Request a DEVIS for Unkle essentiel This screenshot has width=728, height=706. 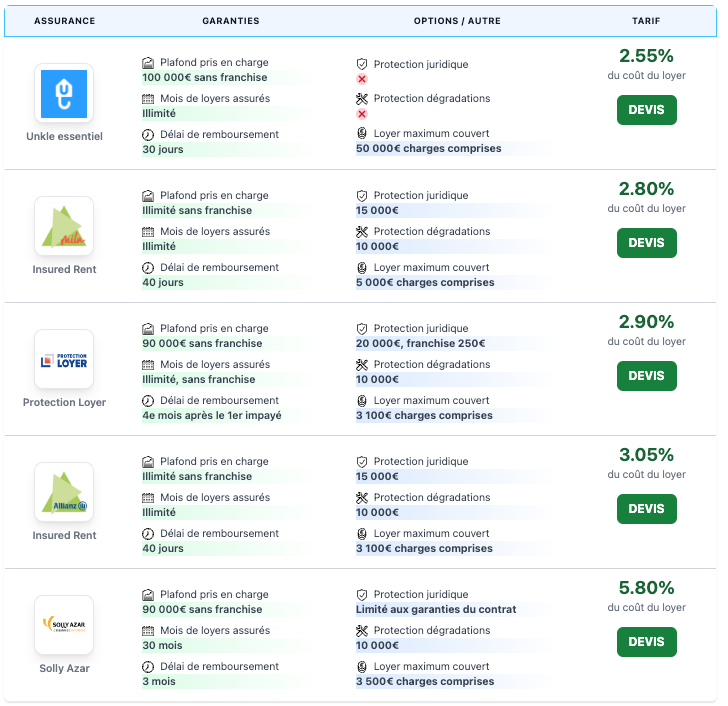coord(646,110)
